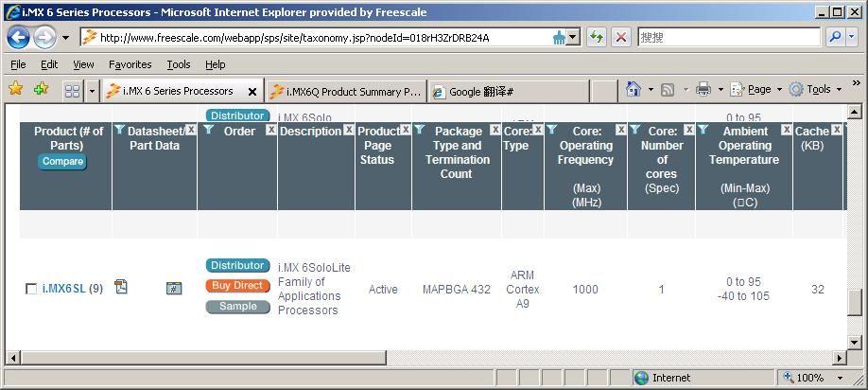Remove the Core: Operating Frequency column
Screen dimensions: 868x390
[x=621, y=130]
